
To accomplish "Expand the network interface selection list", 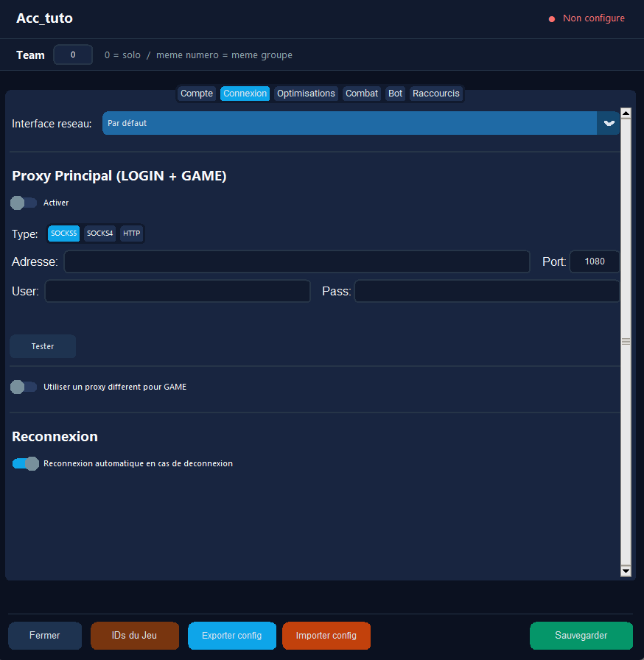I will (x=350, y=123).
